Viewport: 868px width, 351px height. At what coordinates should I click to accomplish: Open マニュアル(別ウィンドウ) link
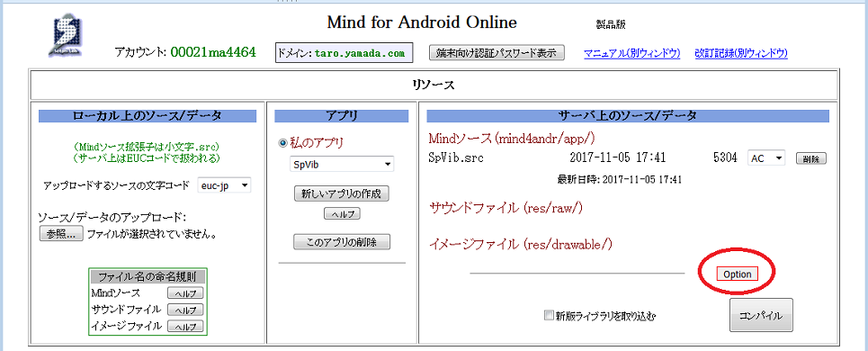(x=631, y=53)
